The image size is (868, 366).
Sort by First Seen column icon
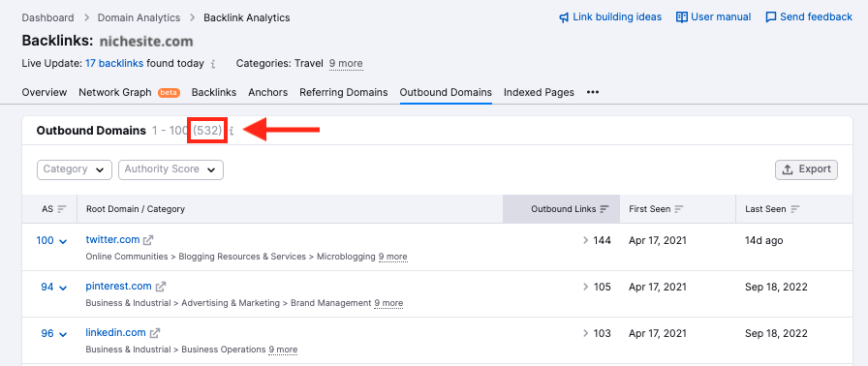pyautogui.click(x=679, y=209)
